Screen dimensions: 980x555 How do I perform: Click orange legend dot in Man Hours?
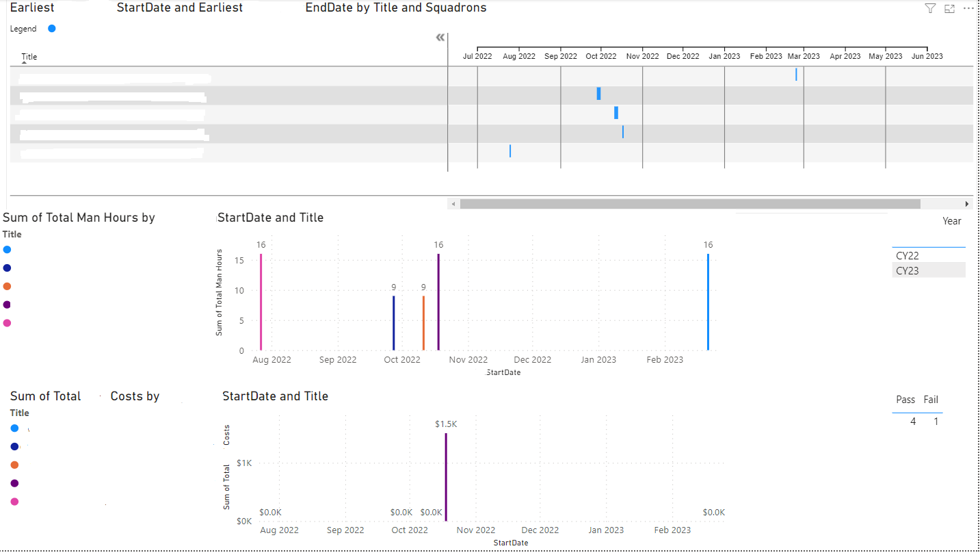(x=7, y=287)
